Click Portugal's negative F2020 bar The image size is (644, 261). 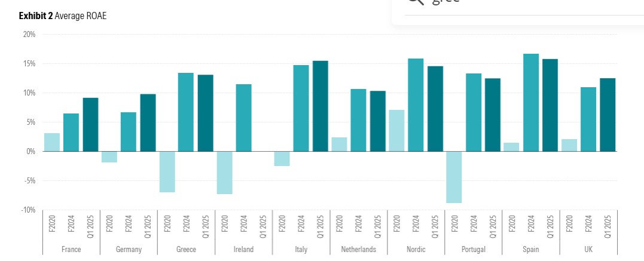[454, 177]
